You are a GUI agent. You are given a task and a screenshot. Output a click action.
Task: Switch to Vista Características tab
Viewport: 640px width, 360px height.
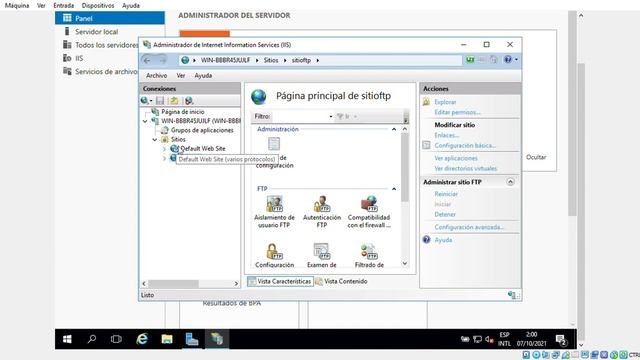pyautogui.click(x=280, y=281)
